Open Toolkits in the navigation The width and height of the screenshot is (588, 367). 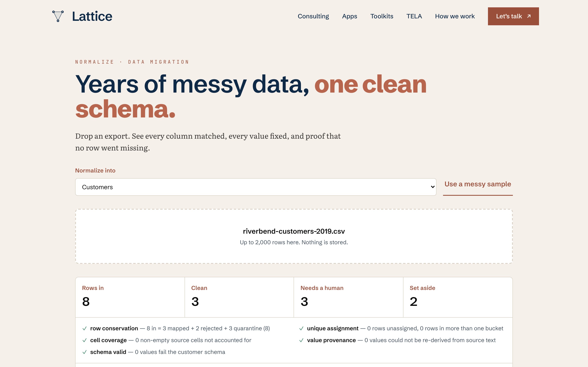[382, 16]
